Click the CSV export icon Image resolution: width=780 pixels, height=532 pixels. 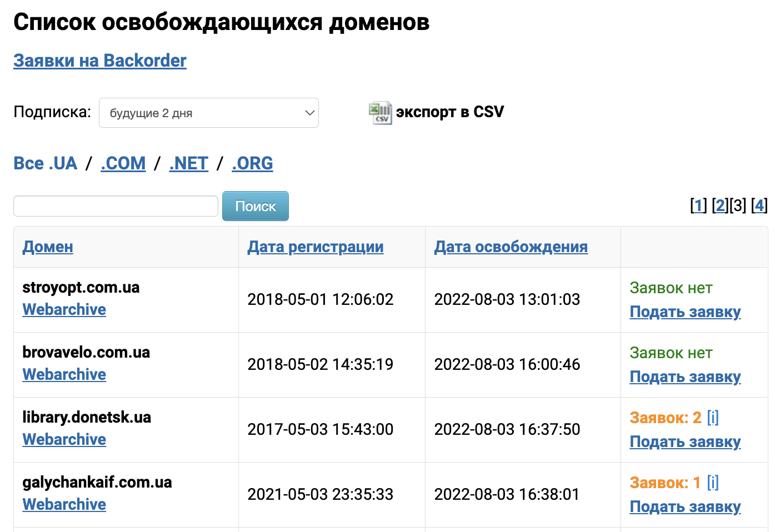[x=380, y=112]
